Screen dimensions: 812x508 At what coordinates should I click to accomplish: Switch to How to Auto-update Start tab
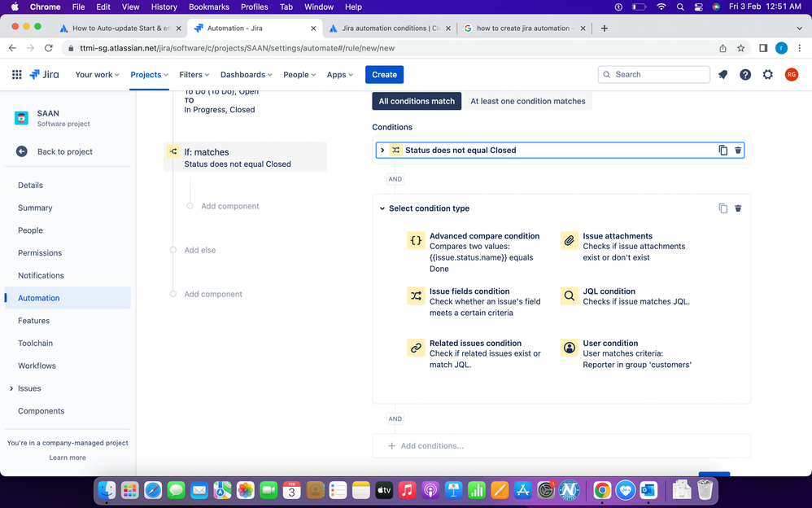(120, 28)
